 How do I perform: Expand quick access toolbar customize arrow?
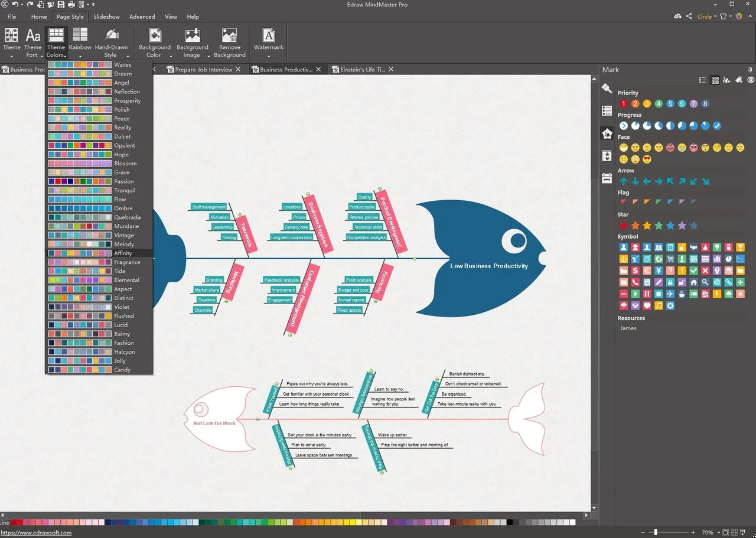coord(94,5)
